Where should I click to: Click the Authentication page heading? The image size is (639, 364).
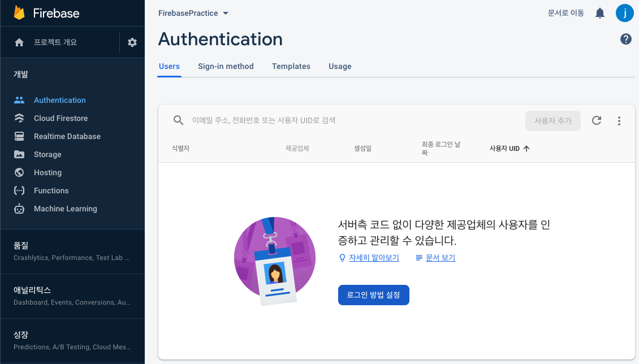click(x=220, y=40)
